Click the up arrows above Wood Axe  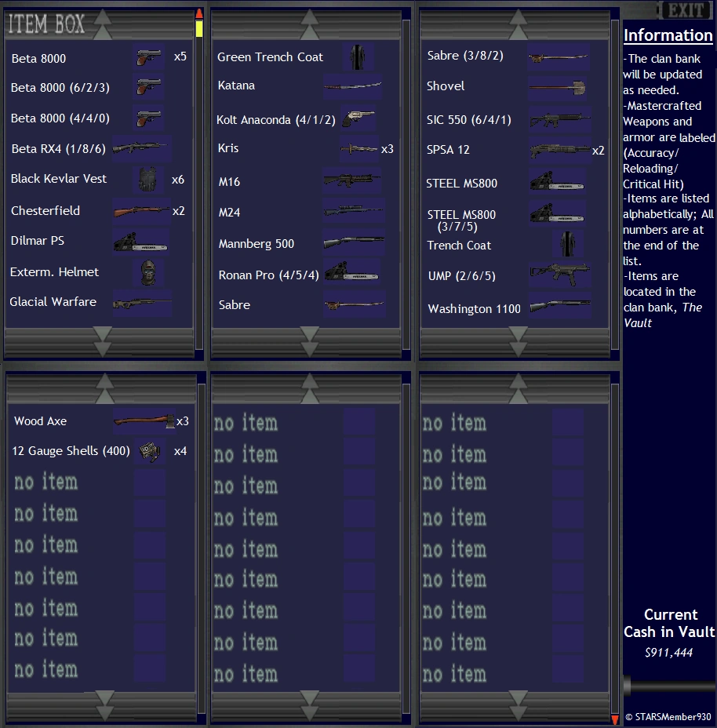tap(105, 388)
